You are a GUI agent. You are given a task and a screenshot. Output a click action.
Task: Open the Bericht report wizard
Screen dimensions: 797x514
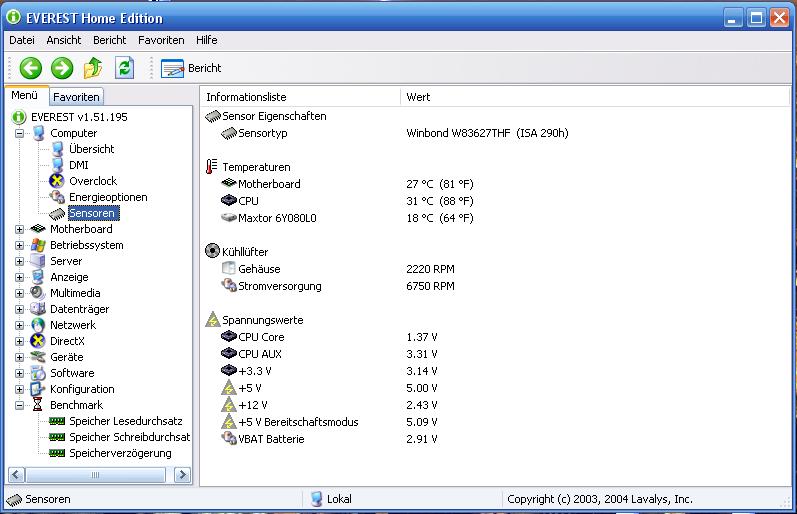click(191, 68)
